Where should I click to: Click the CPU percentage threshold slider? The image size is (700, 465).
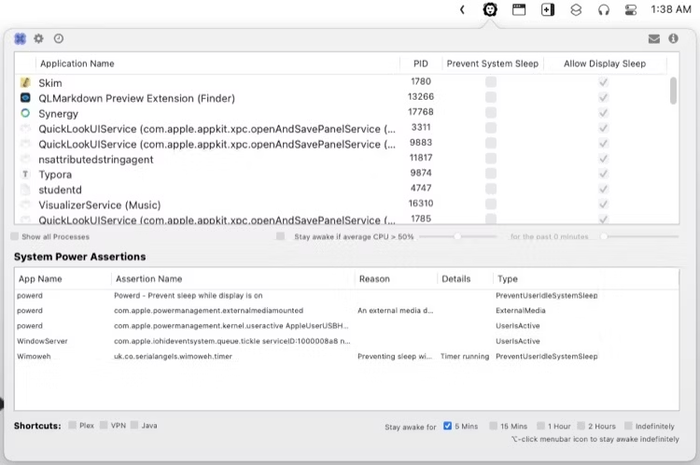(x=458, y=236)
